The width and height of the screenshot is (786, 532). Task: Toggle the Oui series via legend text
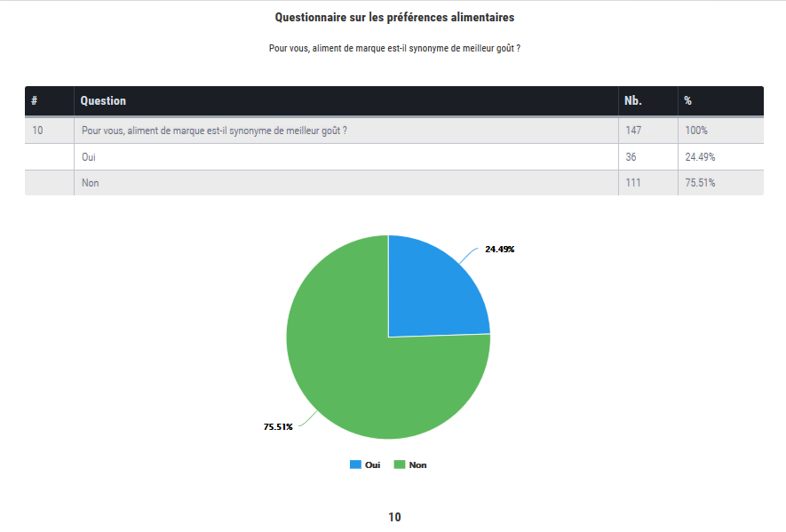click(x=372, y=465)
